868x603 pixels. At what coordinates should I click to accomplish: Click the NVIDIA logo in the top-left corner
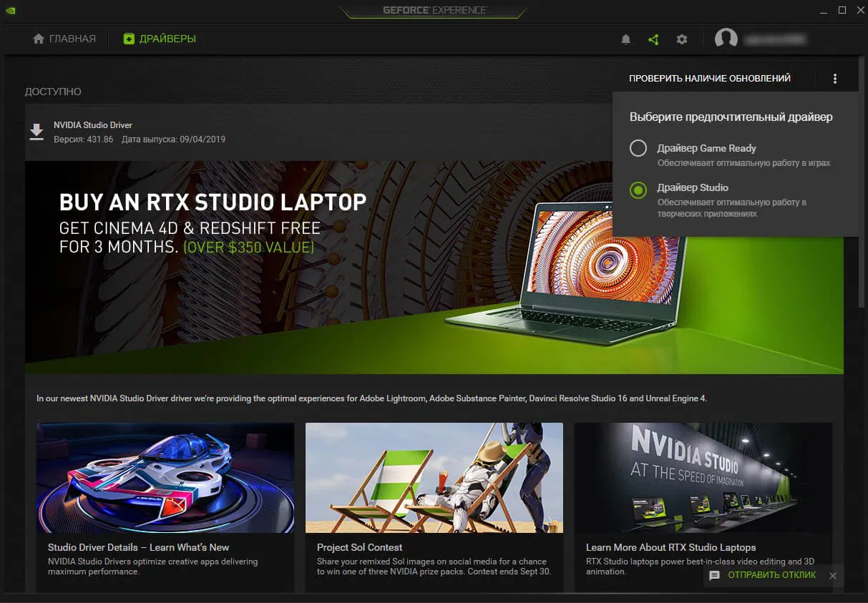click(x=10, y=11)
